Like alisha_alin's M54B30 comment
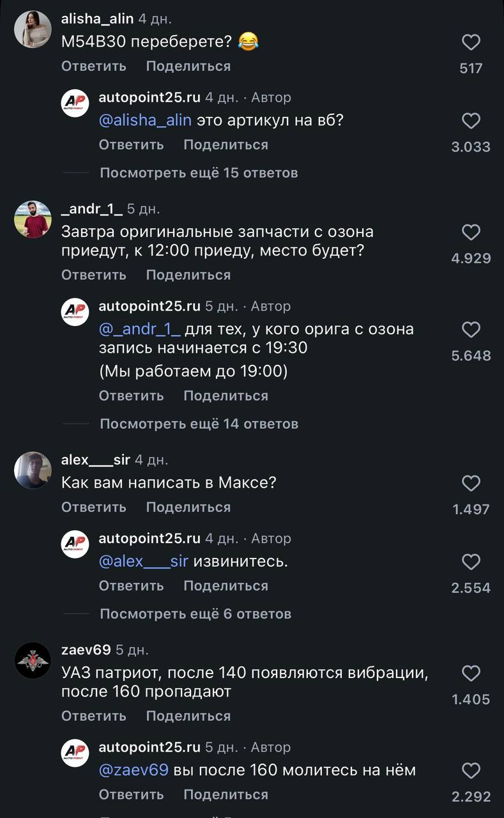Screen dimensions: 504x818 pos(471,43)
